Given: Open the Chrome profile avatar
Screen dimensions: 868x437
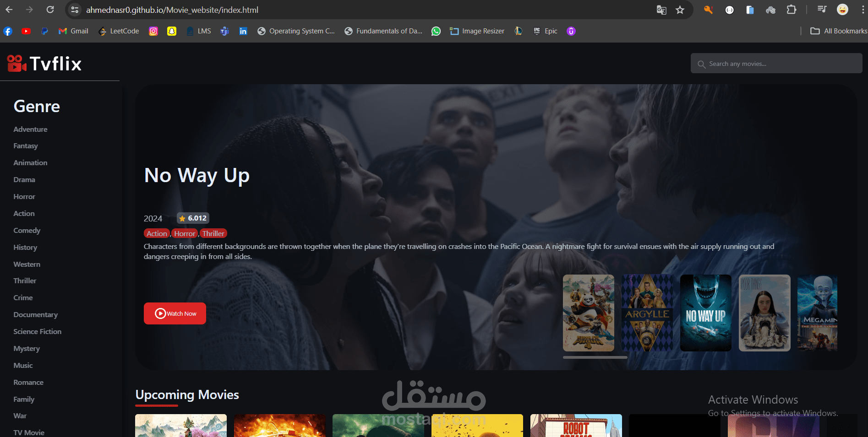Looking at the screenshot, I should pyautogui.click(x=842, y=10).
